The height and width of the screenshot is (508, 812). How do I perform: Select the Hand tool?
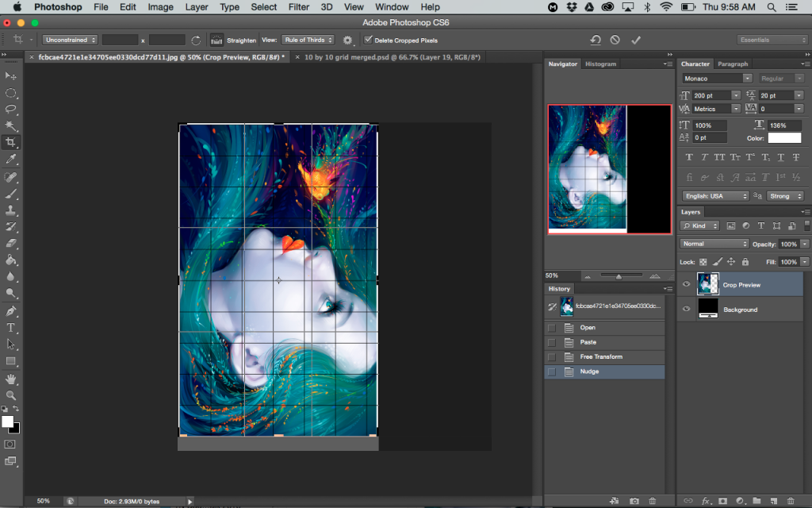(x=10, y=379)
